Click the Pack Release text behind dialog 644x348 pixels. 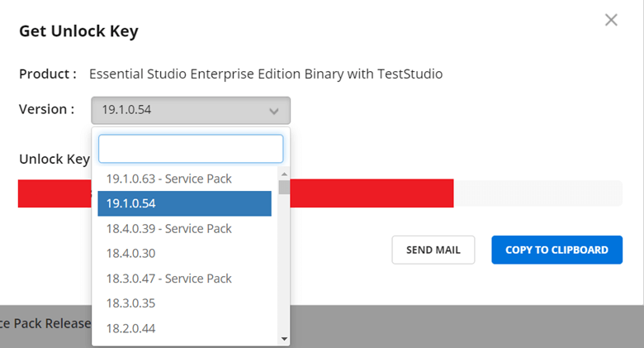[x=45, y=323]
